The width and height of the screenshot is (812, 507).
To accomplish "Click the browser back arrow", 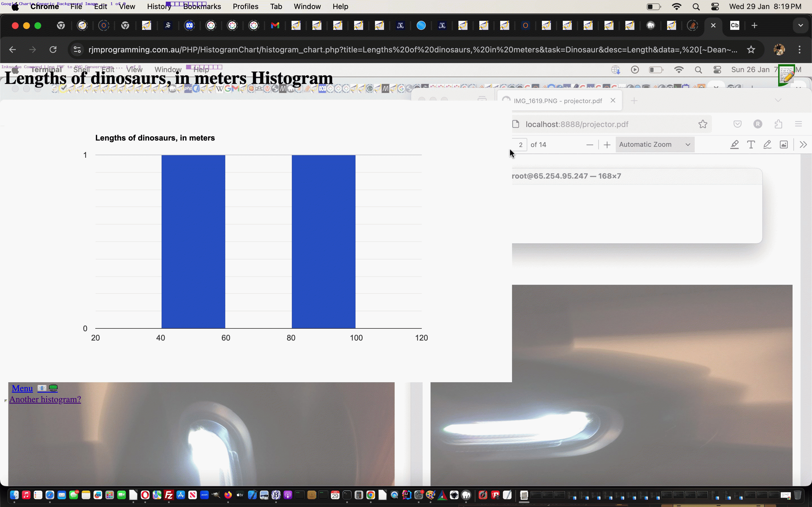I will (12, 50).
